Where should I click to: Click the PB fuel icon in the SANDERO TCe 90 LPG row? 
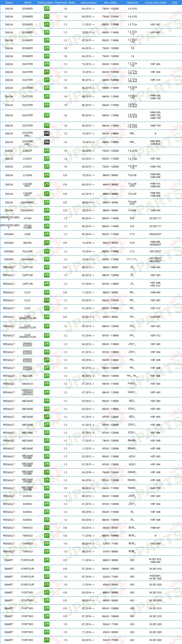click(x=47, y=202)
